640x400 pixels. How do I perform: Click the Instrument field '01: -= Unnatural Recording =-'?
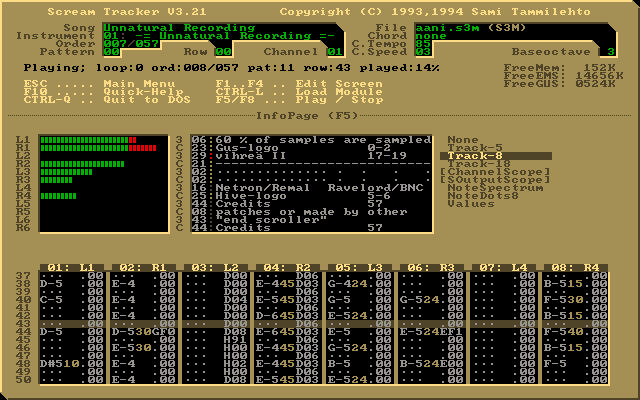(219, 36)
